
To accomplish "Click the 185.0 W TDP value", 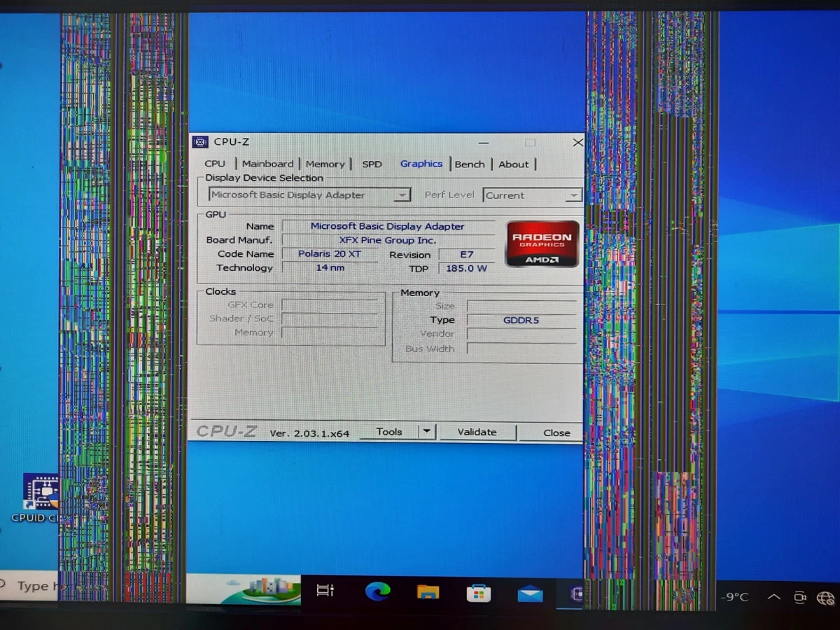I will 466,268.
